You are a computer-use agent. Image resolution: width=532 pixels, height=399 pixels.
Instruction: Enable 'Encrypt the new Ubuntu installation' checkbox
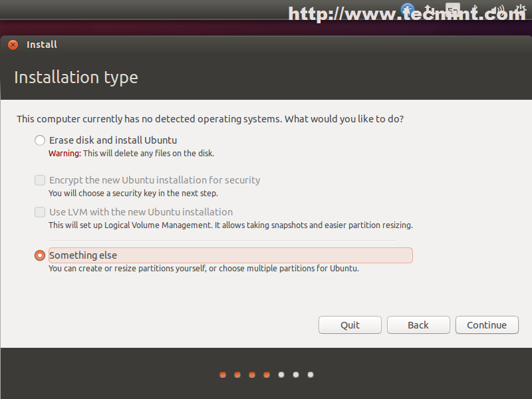click(x=40, y=180)
